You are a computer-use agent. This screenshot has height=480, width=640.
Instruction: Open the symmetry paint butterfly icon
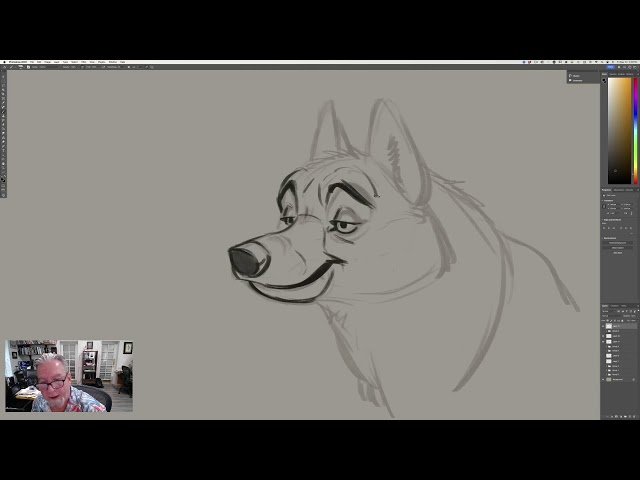tap(152, 67)
